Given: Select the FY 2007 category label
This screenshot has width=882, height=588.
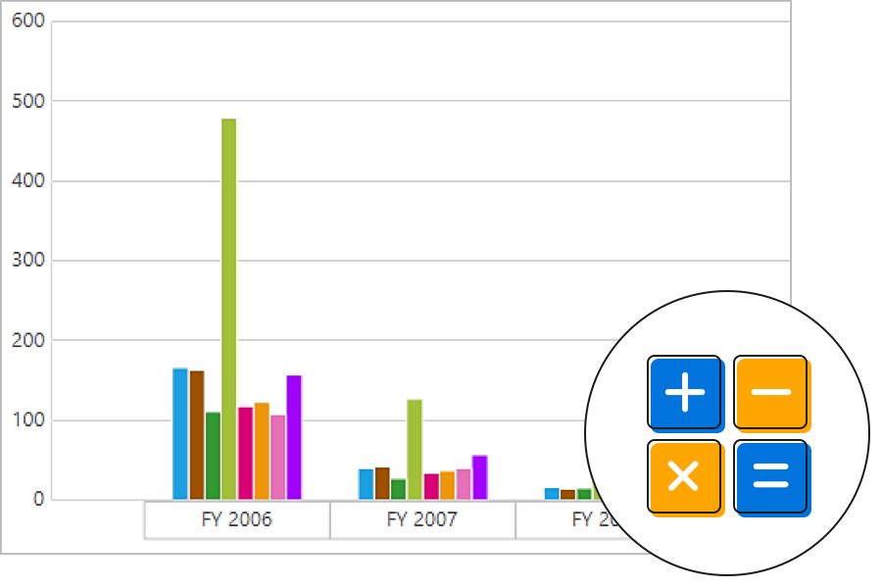Looking at the screenshot, I should tap(421, 520).
